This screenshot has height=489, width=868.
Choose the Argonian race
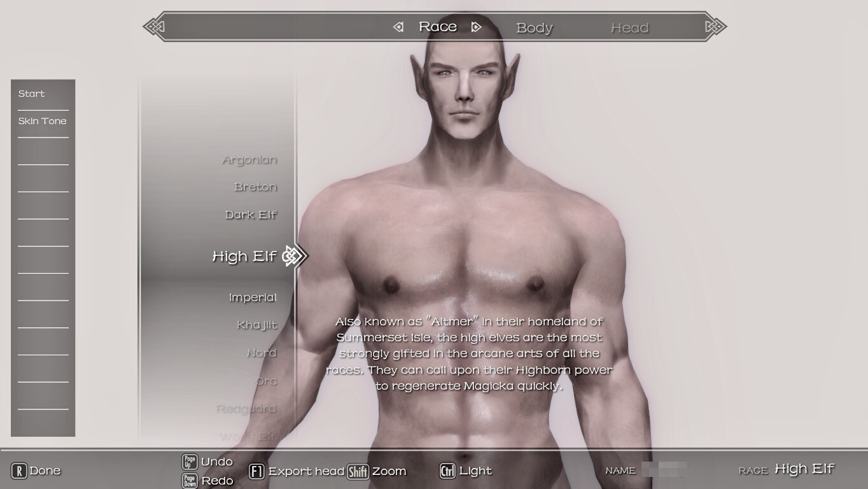point(249,160)
